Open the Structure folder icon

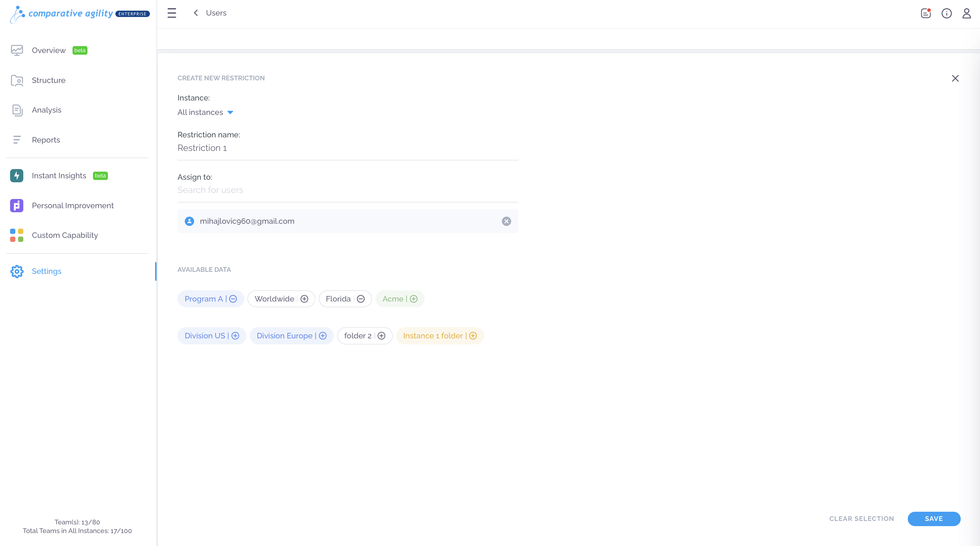pos(17,80)
